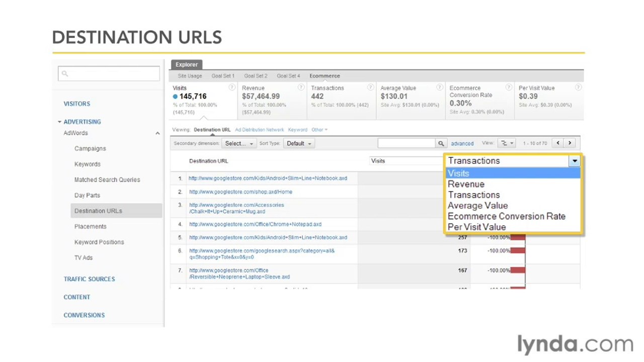Click the help icon on Per Visit Value
The image size is (644, 362).
click(578, 87)
